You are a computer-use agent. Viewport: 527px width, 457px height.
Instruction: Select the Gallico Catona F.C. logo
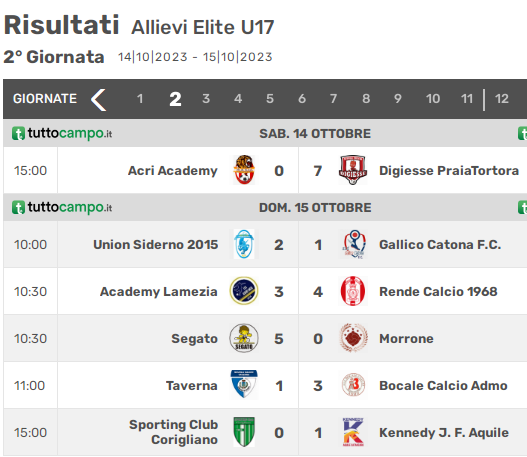(353, 244)
